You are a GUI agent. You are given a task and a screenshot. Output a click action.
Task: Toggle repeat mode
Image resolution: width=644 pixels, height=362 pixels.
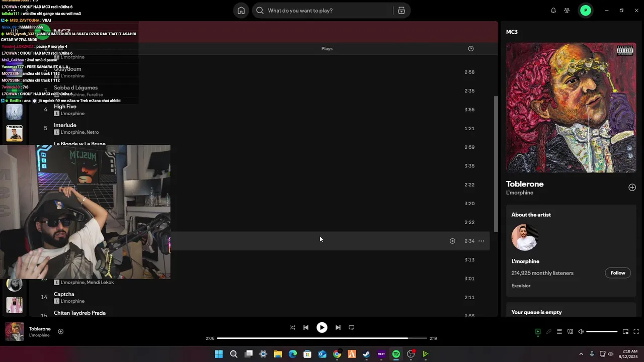click(352, 327)
